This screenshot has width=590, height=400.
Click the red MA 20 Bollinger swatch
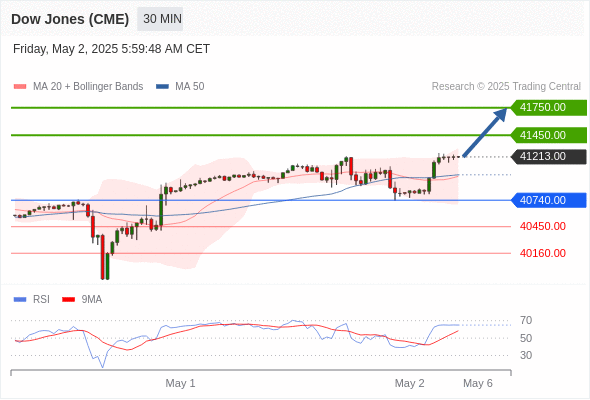20,87
